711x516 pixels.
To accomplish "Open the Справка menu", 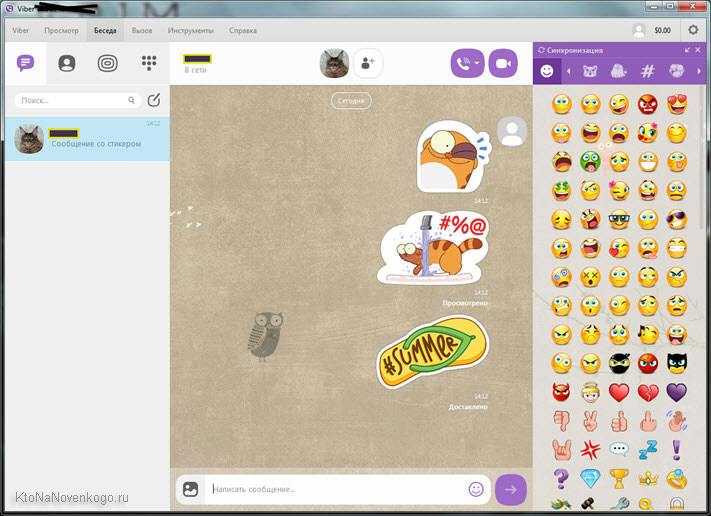I will [243, 30].
